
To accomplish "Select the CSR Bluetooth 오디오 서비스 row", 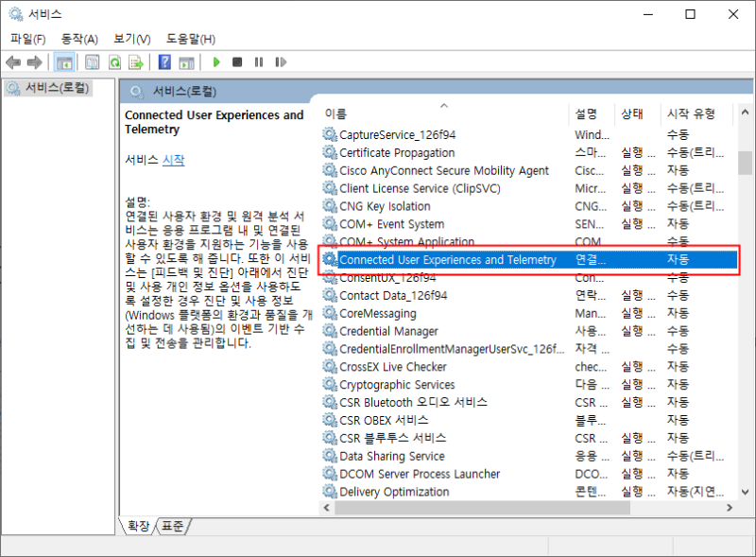I will point(413,403).
